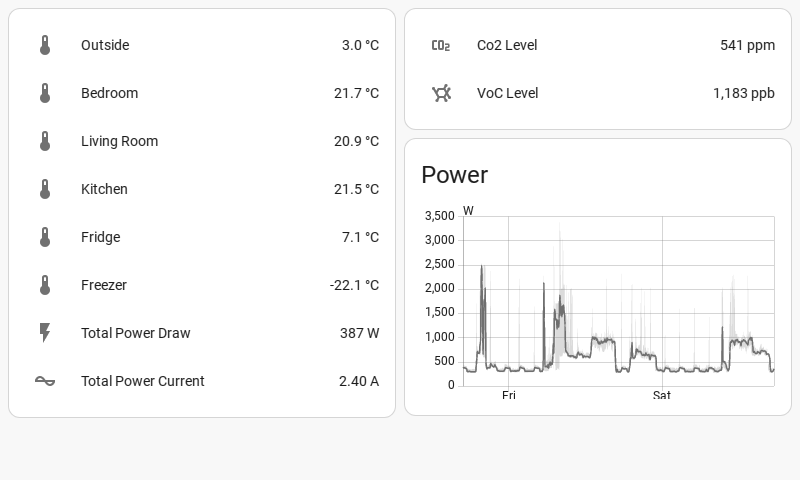Click the VoC Level molecule icon
Viewport: 800px width, 480px height.
[441, 93]
